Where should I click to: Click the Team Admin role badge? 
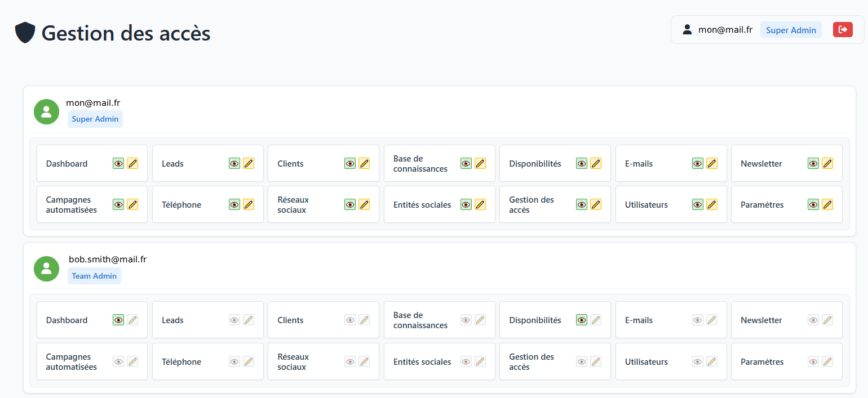coord(94,276)
